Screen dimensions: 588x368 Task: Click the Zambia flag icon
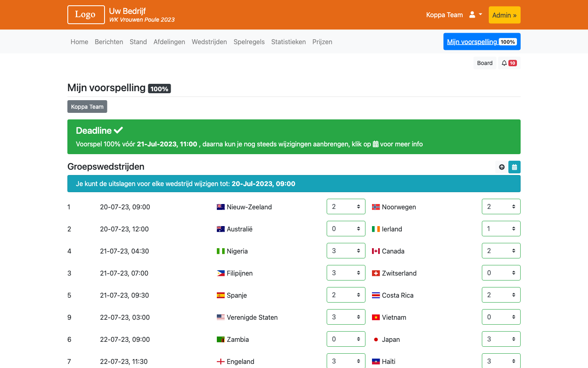click(220, 339)
